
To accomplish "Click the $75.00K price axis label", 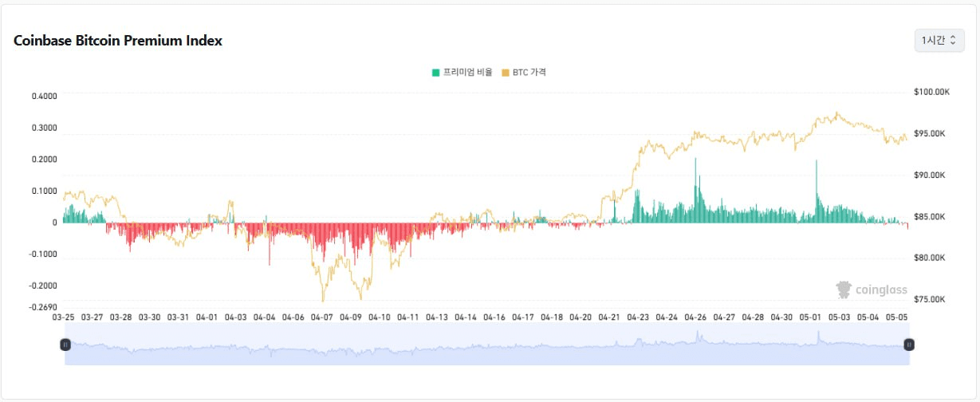I will click(x=930, y=300).
